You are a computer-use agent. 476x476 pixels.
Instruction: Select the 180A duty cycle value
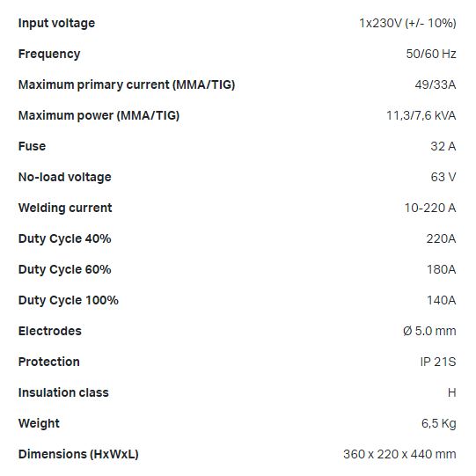tap(442, 269)
